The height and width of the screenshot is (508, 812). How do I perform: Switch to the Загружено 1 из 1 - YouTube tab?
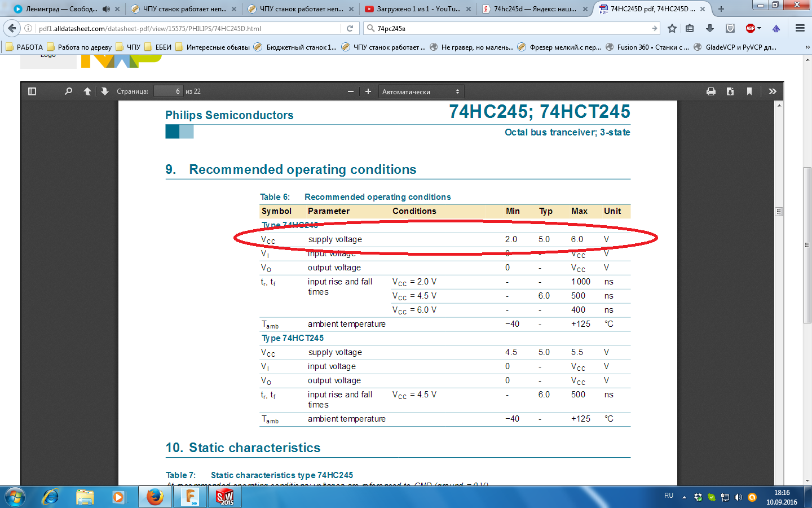[x=417, y=9]
